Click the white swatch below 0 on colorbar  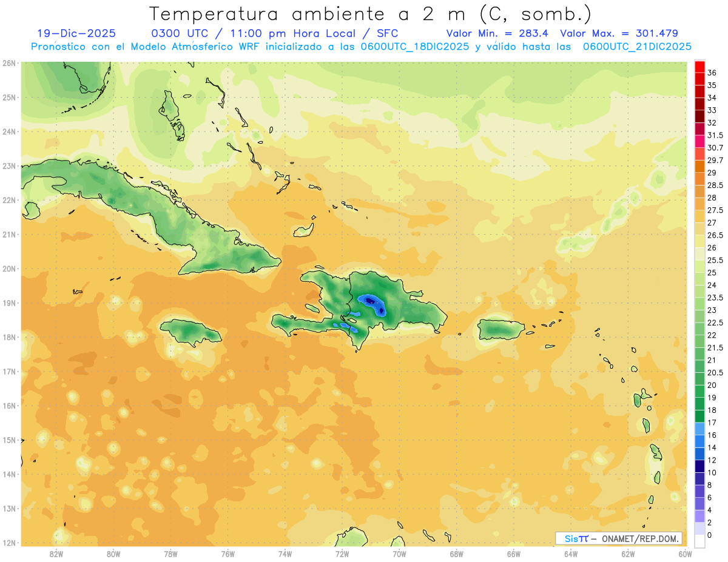(699, 541)
